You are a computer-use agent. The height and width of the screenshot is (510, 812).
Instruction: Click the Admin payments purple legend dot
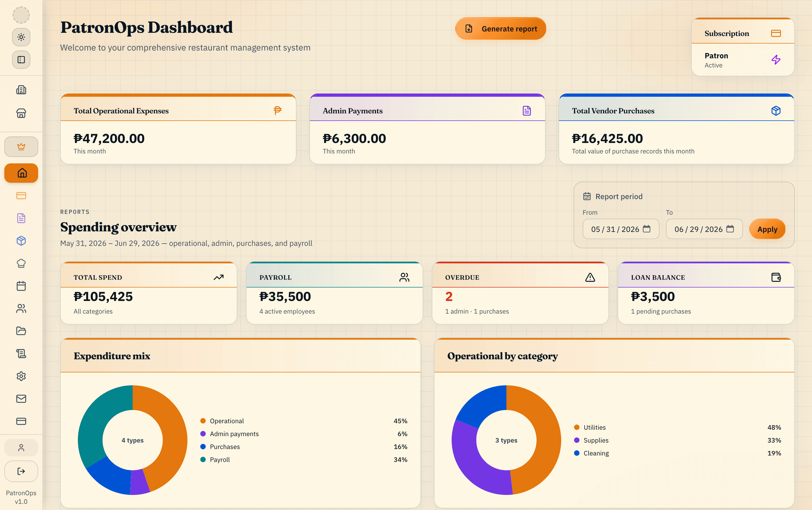(x=203, y=434)
